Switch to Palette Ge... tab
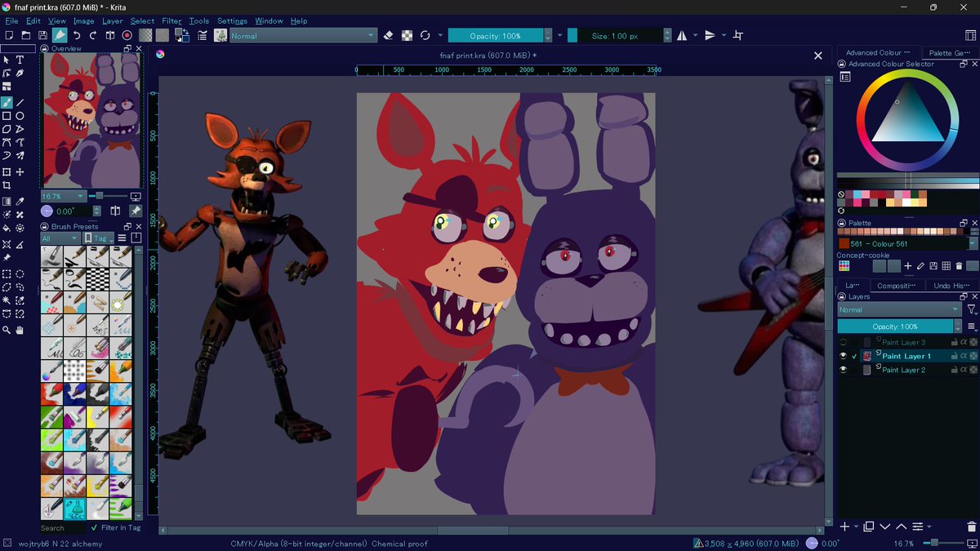The width and height of the screenshot is (980, 551). point(950,52)
